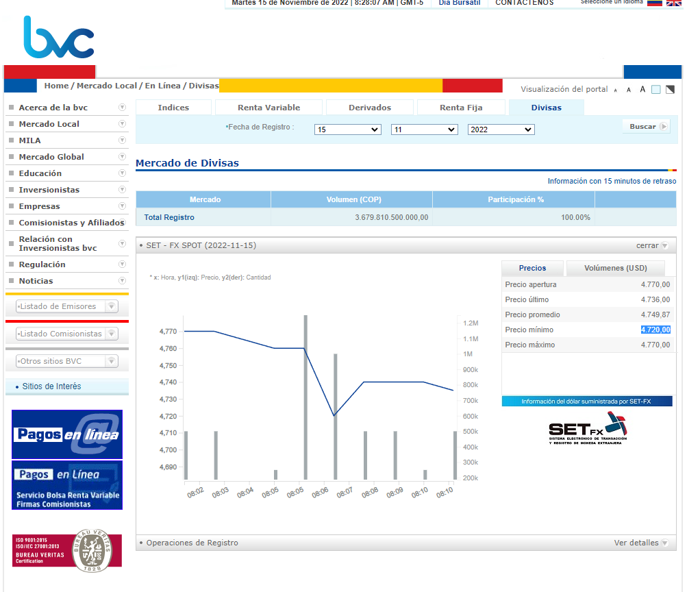Click the Mercado Local breadcrumb
This screenshot has height=592, width=700.
[x=107, y=86]
